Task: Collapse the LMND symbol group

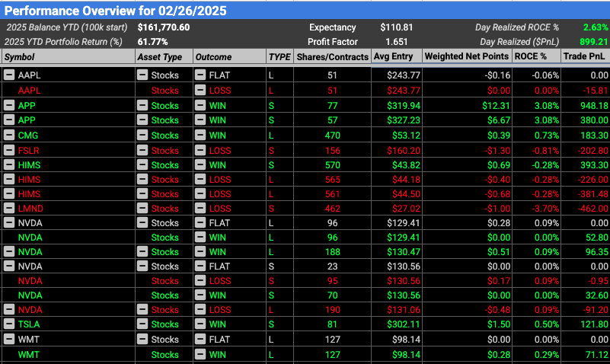Action: tap(9, 208)
